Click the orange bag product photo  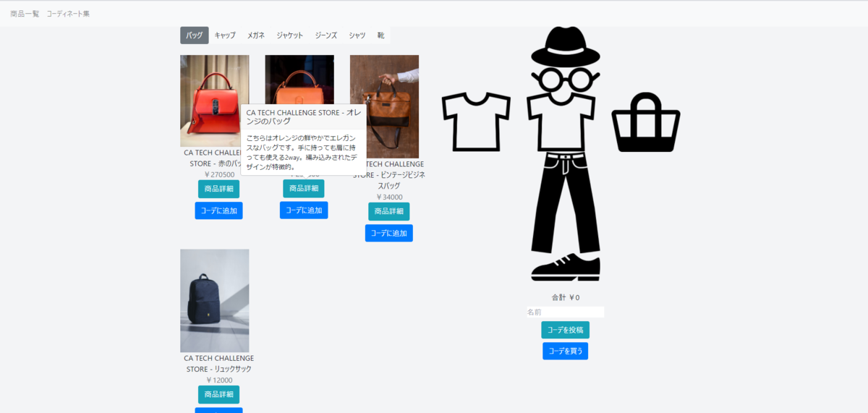coord(299,80)
